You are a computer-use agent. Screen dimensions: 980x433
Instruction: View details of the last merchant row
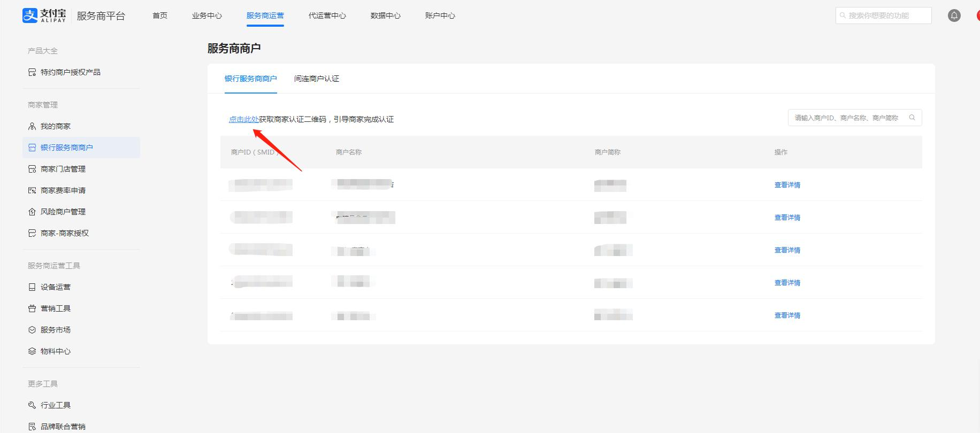[x=787, y=315]
